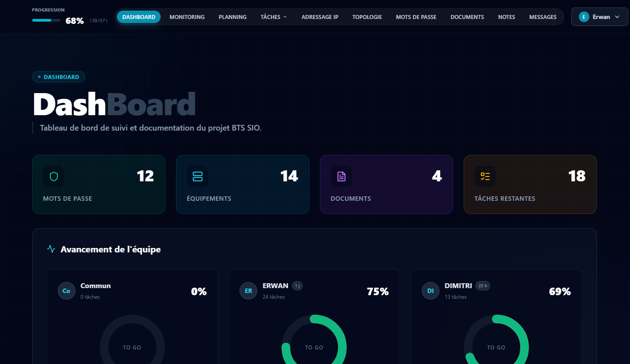
Task: Open the Équipements stat card showing 14
Action: point(243,184)
